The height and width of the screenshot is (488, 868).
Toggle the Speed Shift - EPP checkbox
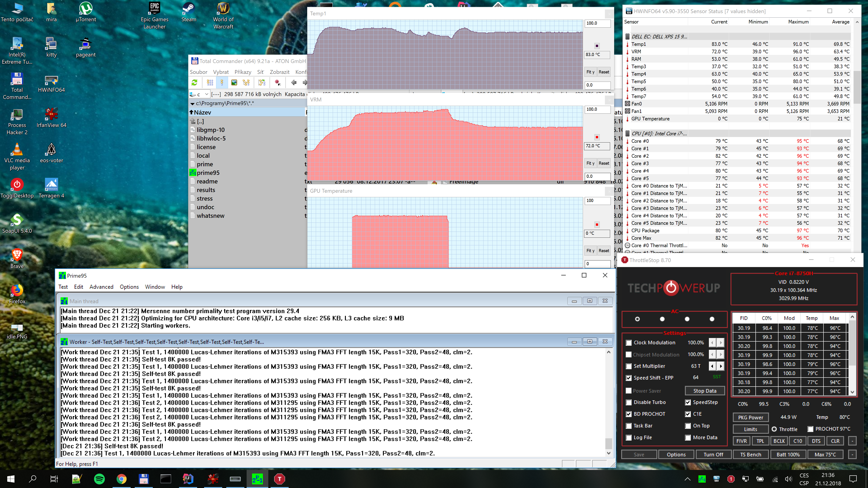point(628,378)
